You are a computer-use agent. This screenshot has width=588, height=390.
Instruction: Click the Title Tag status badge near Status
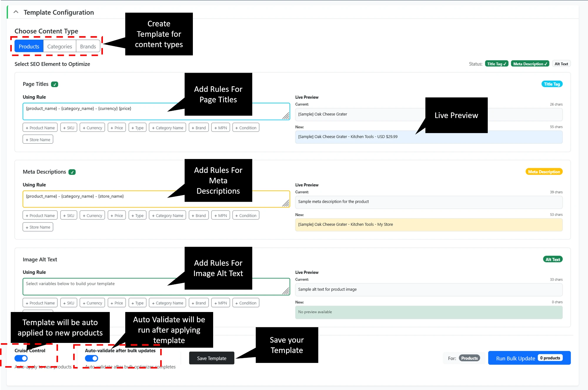coord(497,64)
